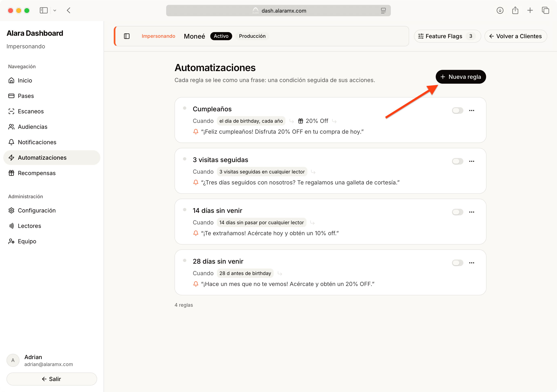Open Configuración under Administración
Viewport: 557px width, 392px height.
(52, 210)
